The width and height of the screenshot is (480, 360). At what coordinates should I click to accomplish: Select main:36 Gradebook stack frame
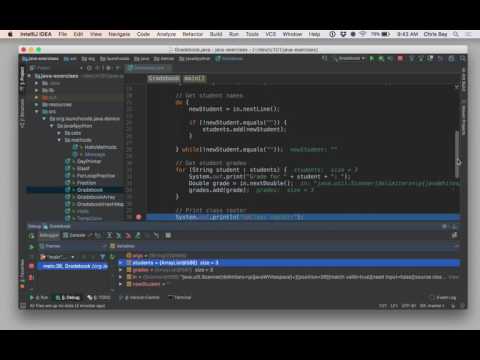(73, 266)
